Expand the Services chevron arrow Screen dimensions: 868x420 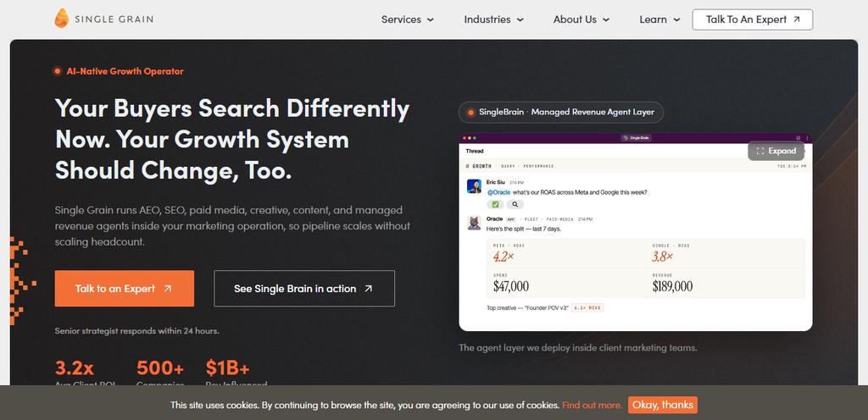430,19
